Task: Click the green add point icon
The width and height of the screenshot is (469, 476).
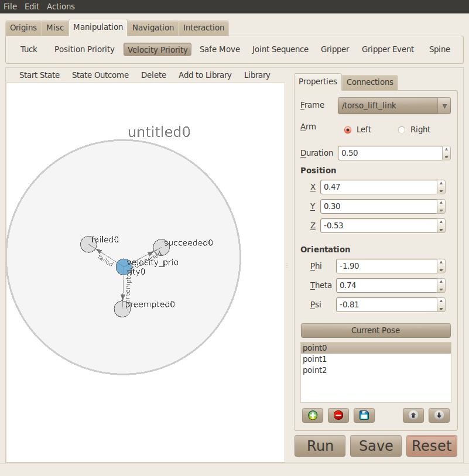Action: 313,415
